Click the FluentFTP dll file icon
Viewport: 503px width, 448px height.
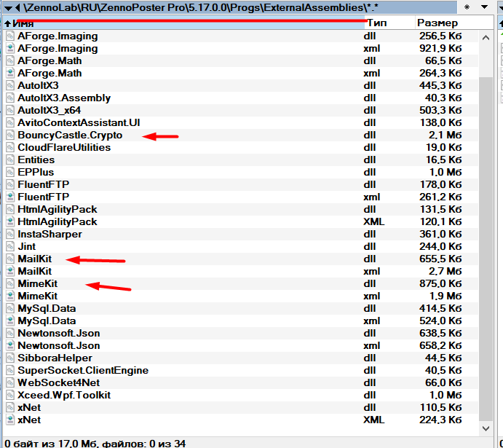[x=10, y=184]
